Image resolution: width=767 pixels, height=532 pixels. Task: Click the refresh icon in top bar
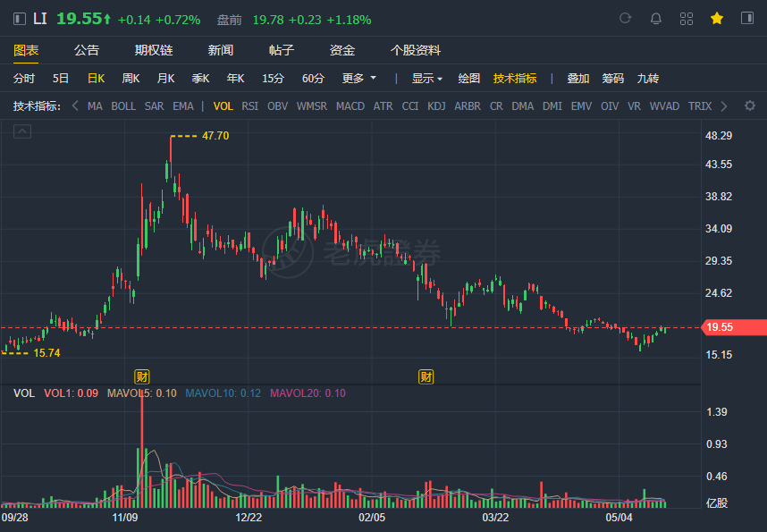(x=625, y=19)
